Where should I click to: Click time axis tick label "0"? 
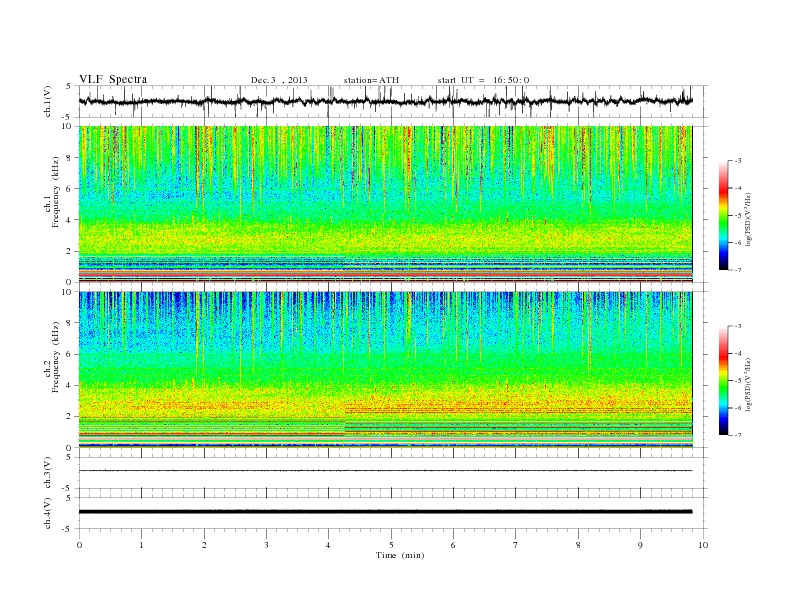click(x=79, y=545)
